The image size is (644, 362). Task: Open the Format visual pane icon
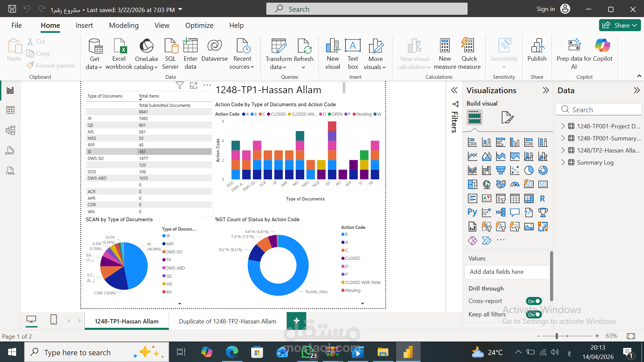tap(507, 117)
